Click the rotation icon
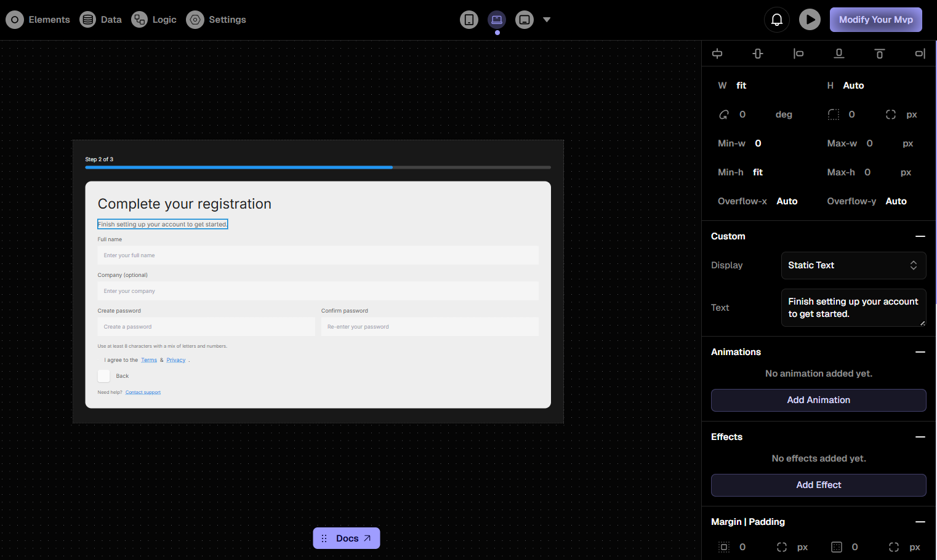Image resolution: width=937 pixels, height=560 pixels. tap(724, 114)
